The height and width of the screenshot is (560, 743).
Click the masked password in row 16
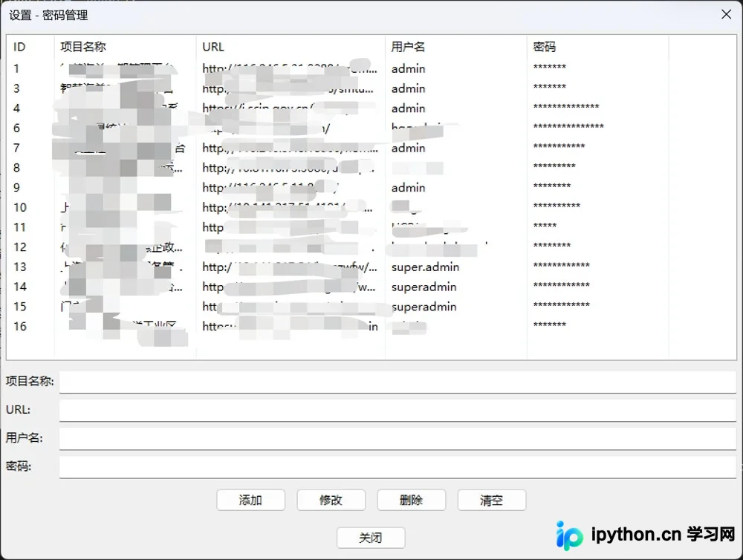550,325
